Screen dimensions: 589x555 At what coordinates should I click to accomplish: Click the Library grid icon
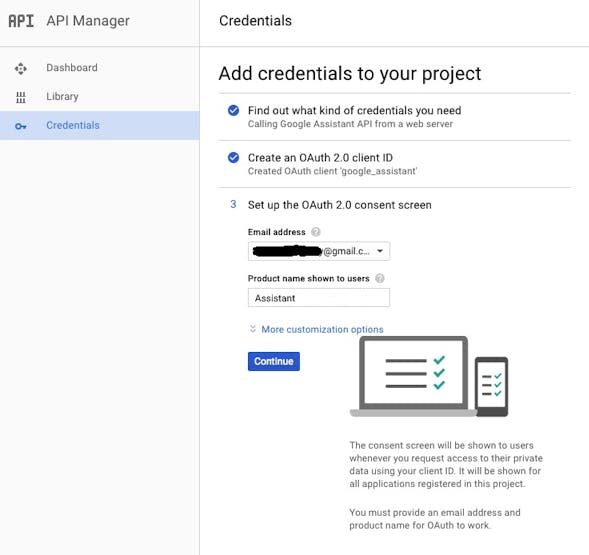pyautogui.click(x=21, y=97)
